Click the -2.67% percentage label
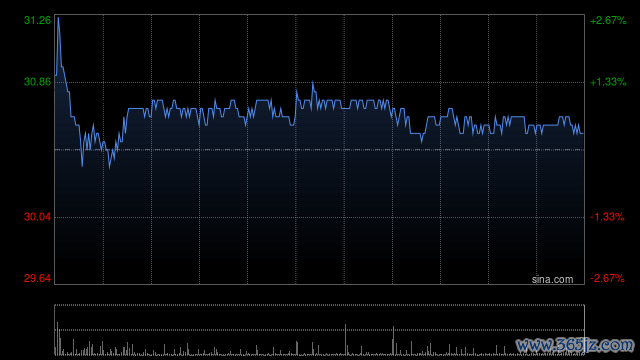This screenshot has height=360, width=640. click(607, 278)
